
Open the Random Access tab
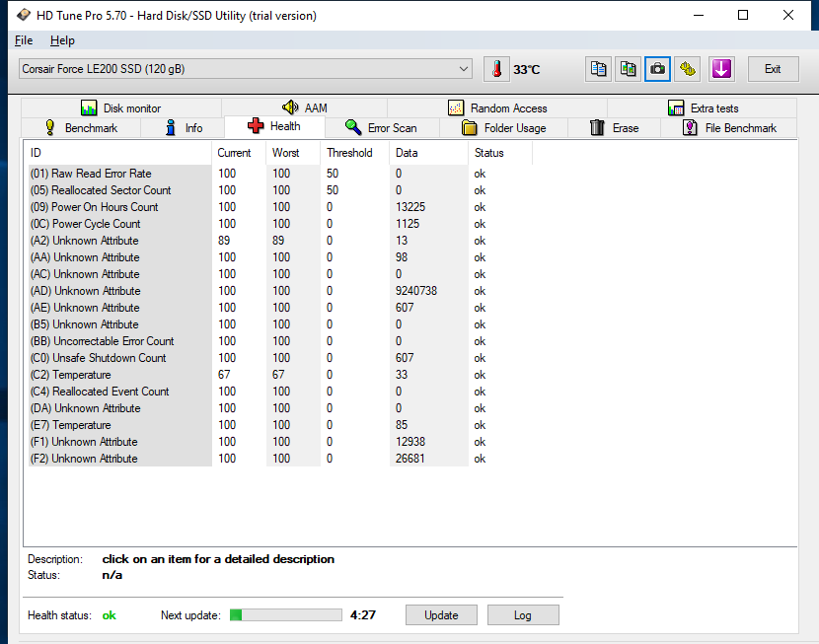click(497, 108)
